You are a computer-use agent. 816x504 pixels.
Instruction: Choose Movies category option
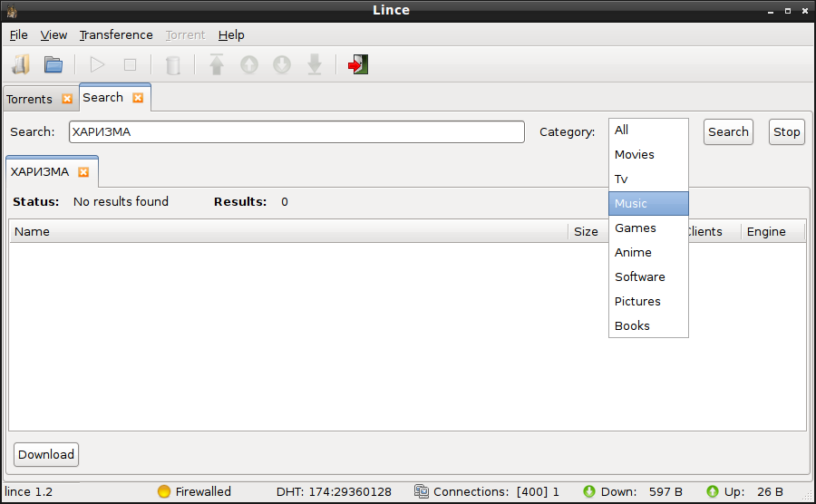(648, 154)
